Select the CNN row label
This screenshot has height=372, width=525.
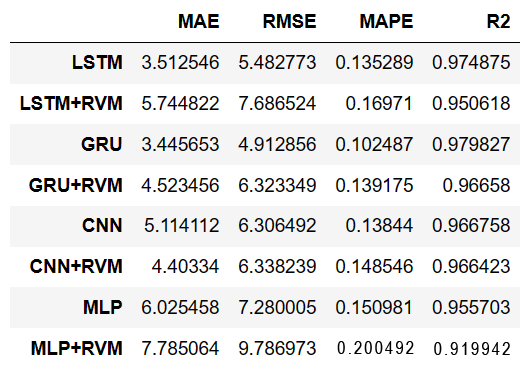102,225
